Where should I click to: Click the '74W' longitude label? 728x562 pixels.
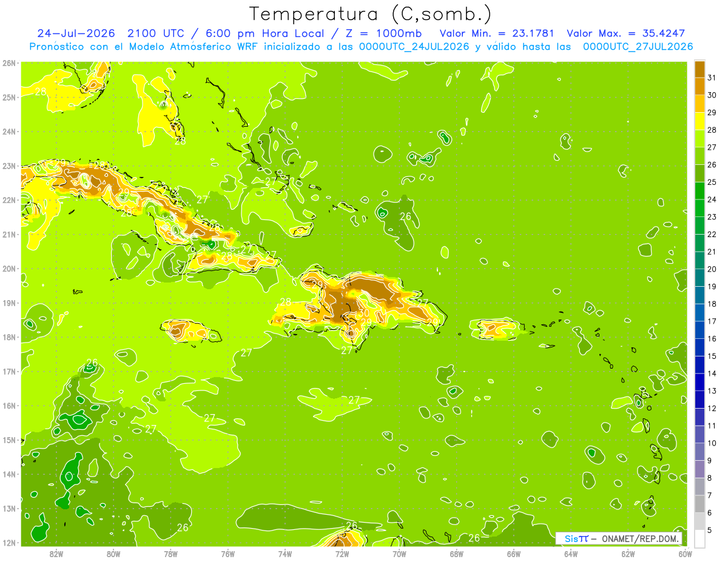tap(285, 554)
